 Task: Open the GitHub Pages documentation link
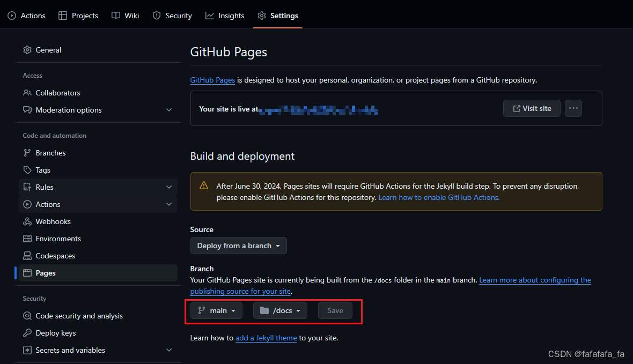click(x=212, y=80)
